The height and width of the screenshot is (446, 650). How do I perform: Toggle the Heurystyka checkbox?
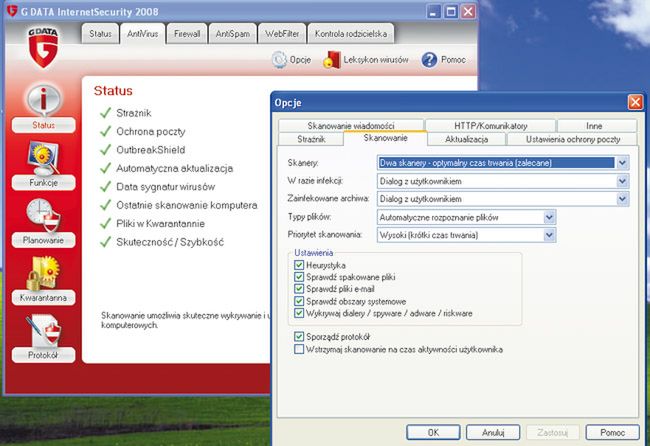pyautogui.click(x=299, y=265)
